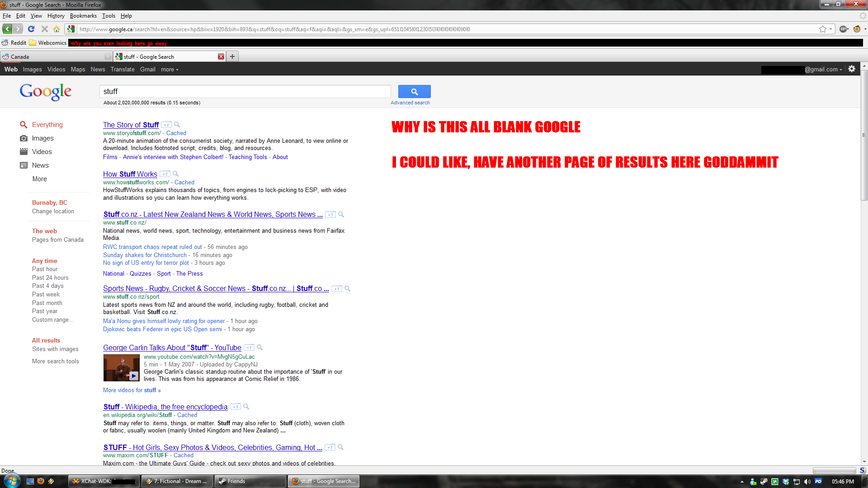Click the blue search magnifier button
868x488 pixels.
414,92
